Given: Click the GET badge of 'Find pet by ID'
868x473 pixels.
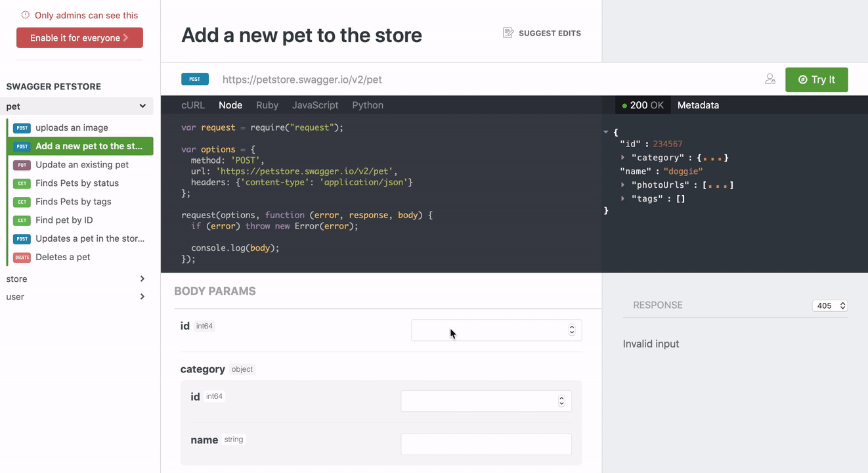Looking at the screenshot, I should [22, 220].
